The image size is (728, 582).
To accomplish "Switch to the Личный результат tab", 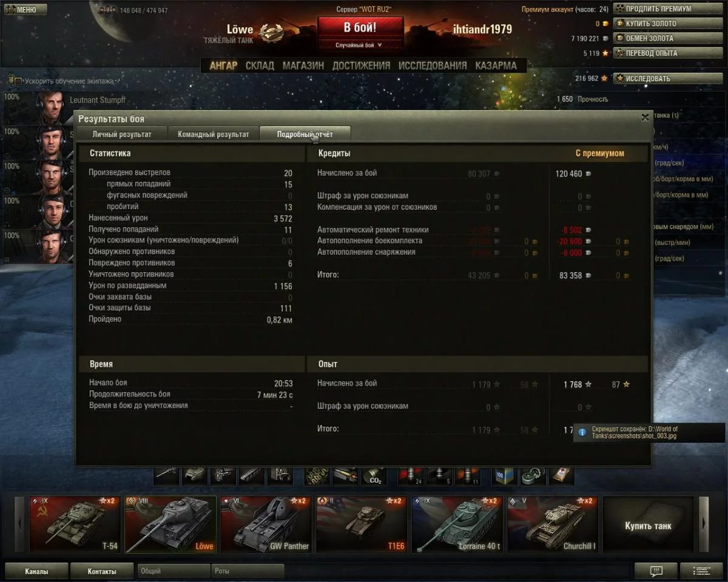I will 122,134.
